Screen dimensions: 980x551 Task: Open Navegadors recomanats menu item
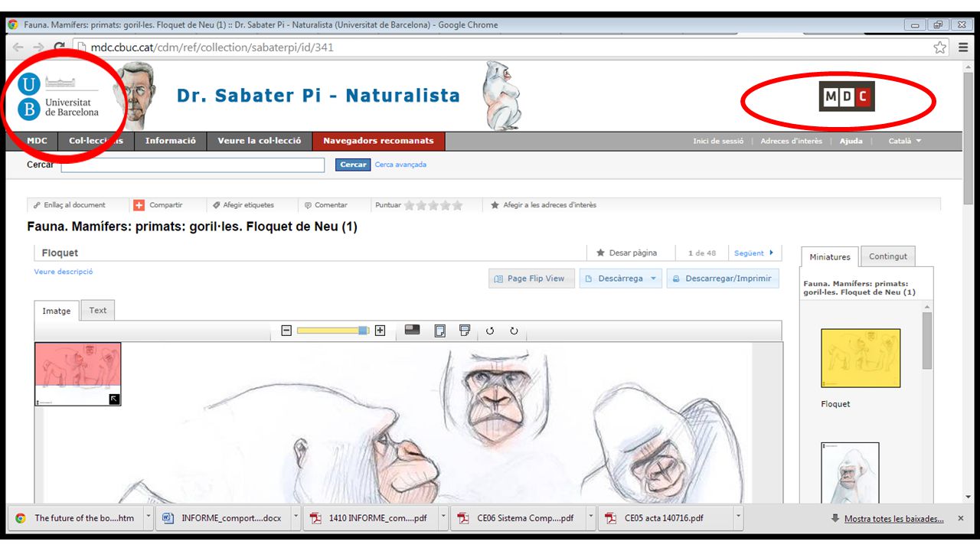378,141
